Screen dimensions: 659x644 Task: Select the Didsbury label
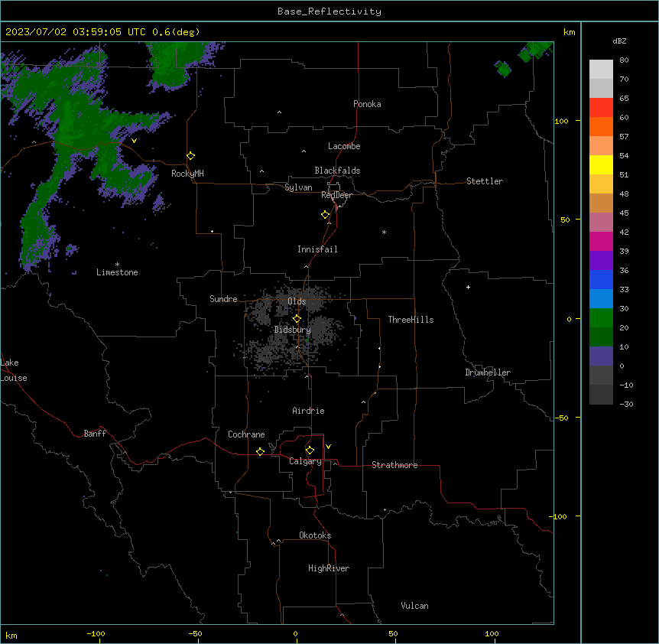tap(292, 330)
